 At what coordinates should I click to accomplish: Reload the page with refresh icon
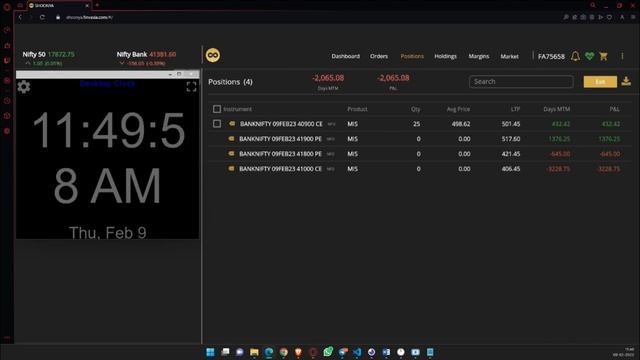(x=42, y=17)
